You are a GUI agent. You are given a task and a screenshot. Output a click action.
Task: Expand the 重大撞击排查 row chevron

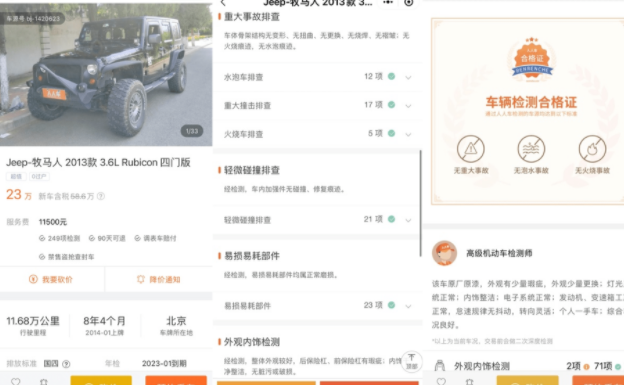[408, 106]
